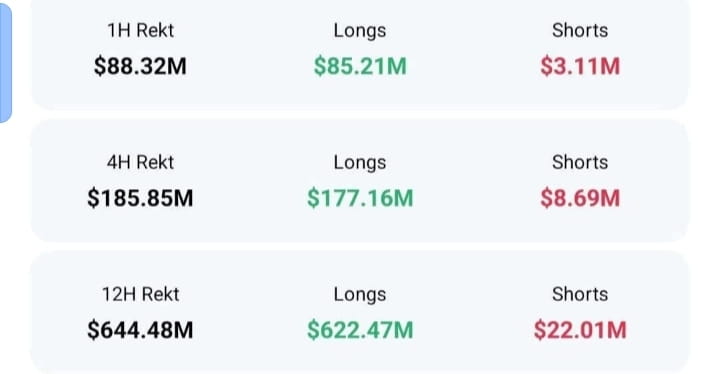The height and width of the screenshot is (374, 715).
Task: Select the $85.21M longs amount
Action: click(360, 66)
